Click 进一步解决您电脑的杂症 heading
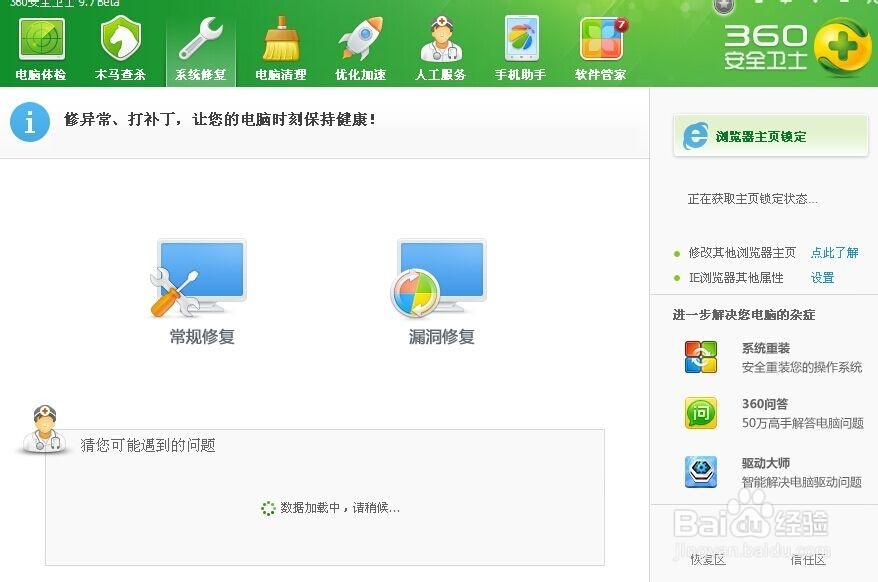Screen dimensions: 878x582 [x=744, y=315]
